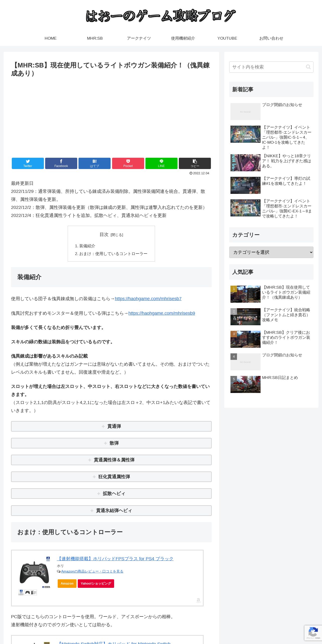Open thumbnail of the NIKKE post
This screenshot has width=322, height=644.
[x=246, y=163]
